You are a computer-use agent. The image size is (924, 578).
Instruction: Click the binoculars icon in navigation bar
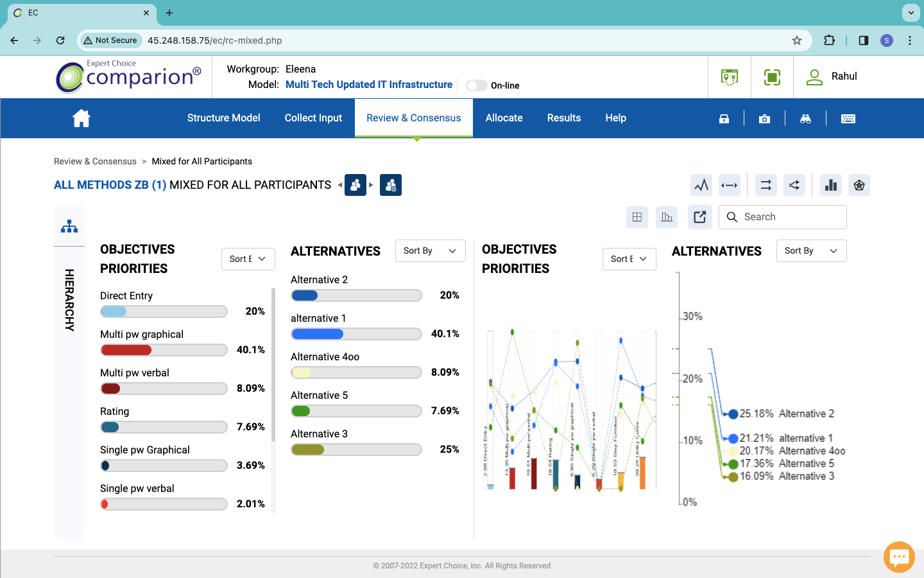coord(806,119)
